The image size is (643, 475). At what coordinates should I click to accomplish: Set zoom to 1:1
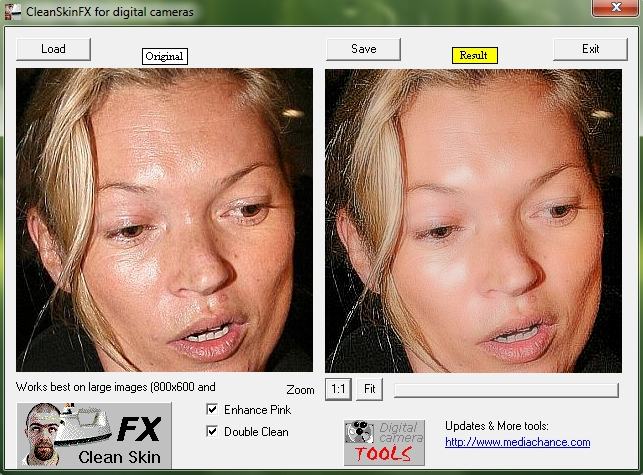click(x=338, y=389)
